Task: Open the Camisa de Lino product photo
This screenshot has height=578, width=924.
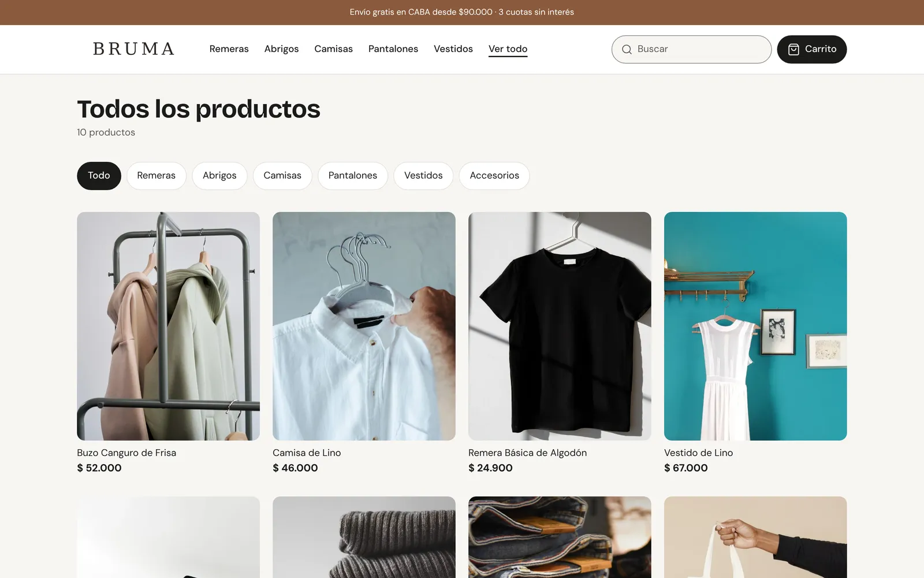Action: point(364,326)
